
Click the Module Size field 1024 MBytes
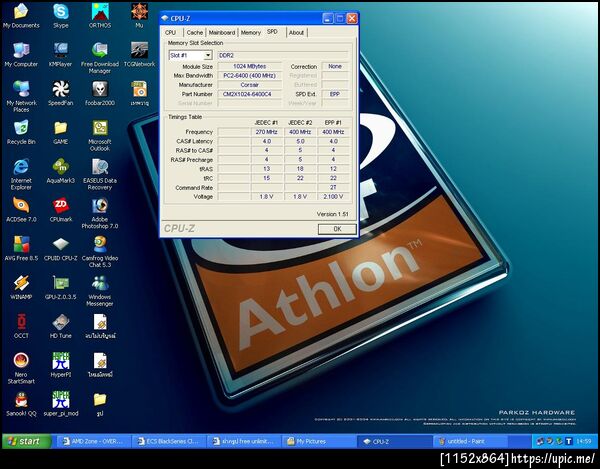pos(249,67)
